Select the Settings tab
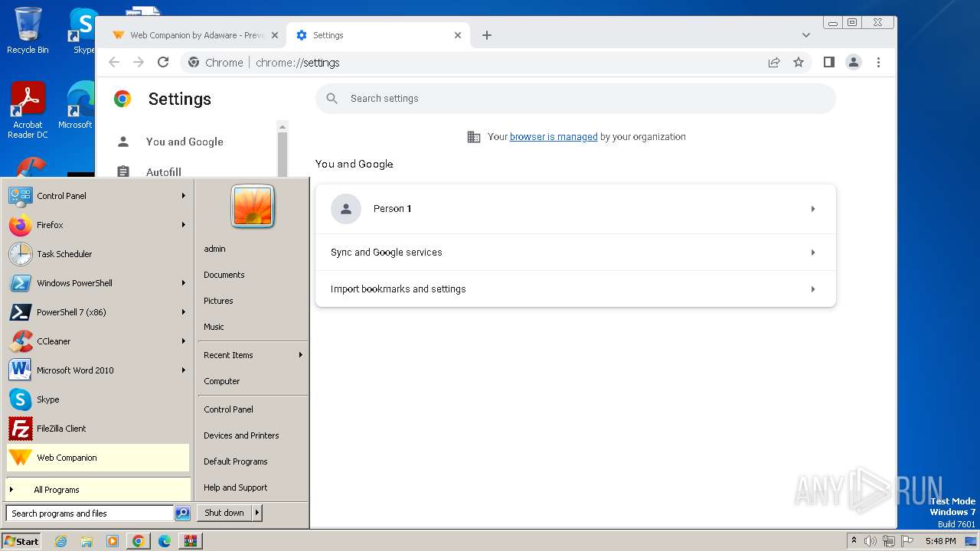The image size is (980, 551). click(377, 35)
